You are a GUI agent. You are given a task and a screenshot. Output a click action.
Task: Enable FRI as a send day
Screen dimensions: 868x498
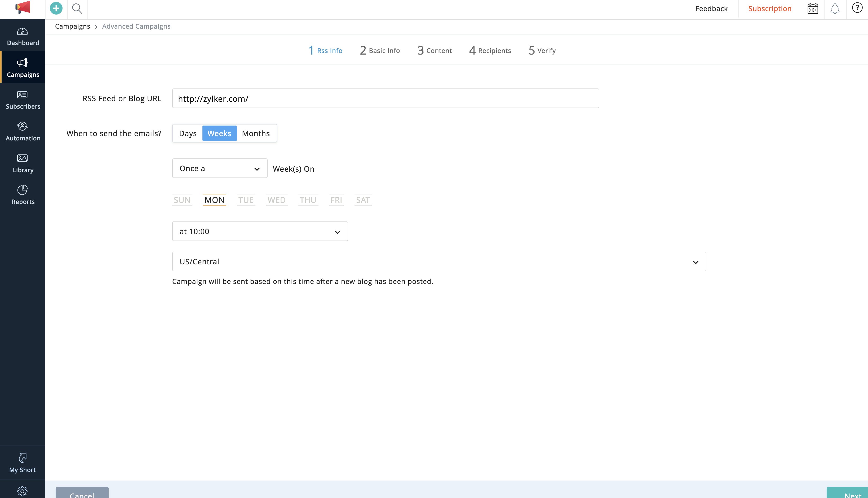tap(336, 200)
